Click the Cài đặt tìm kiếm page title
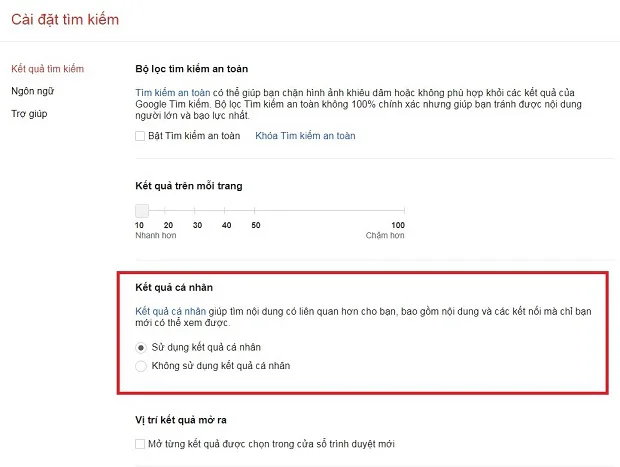The height and width of the screenshot is (467, 620). (x=65, y=19)
